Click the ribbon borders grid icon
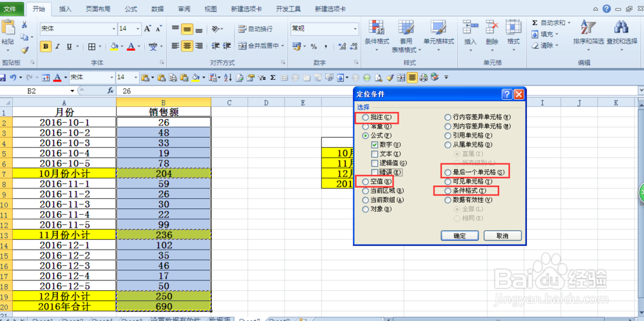 91,46
